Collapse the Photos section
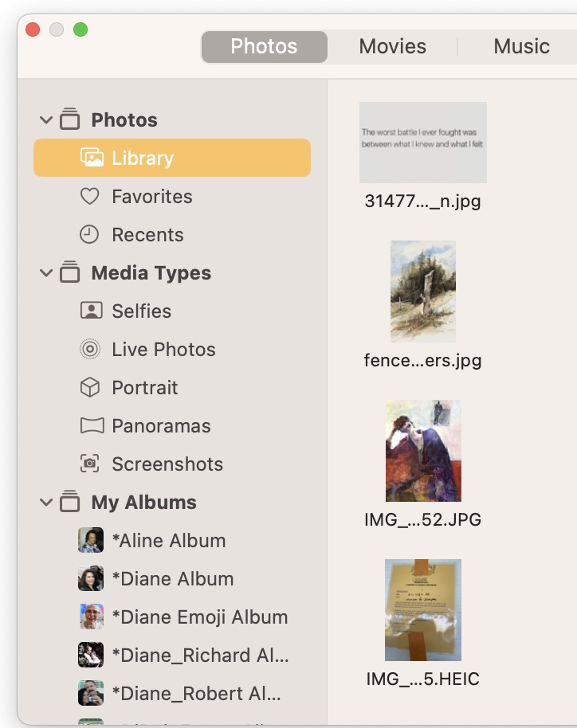The height and width of the screenshot is (728, 577). click(46, 120)
